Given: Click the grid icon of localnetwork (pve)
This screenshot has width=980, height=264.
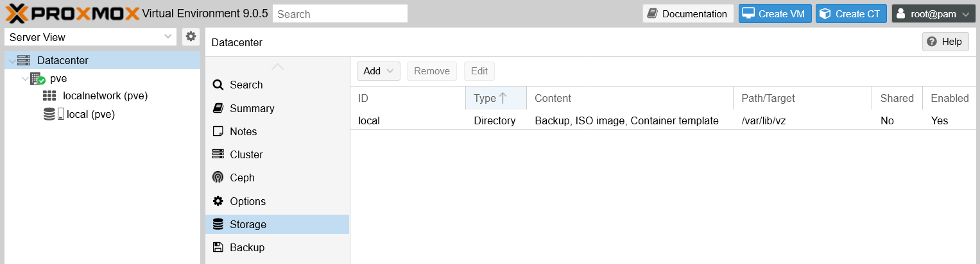Looking at the screenshot, I should coord(49,96).
